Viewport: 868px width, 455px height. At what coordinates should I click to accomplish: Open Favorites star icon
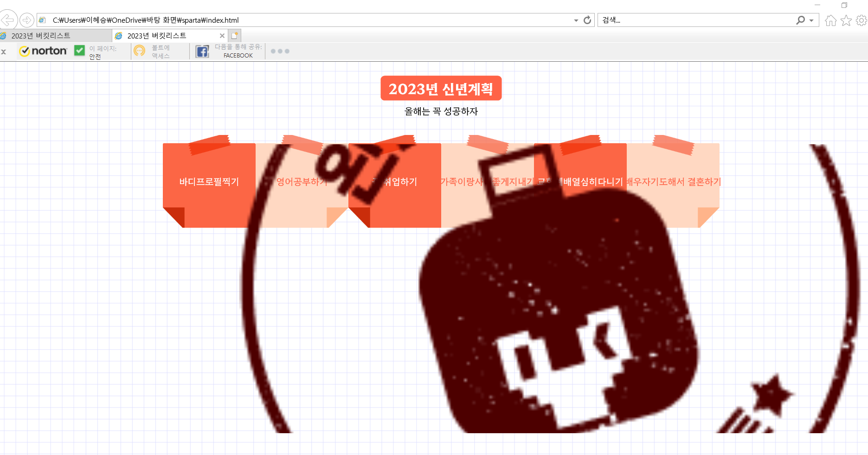pos(846,20)
